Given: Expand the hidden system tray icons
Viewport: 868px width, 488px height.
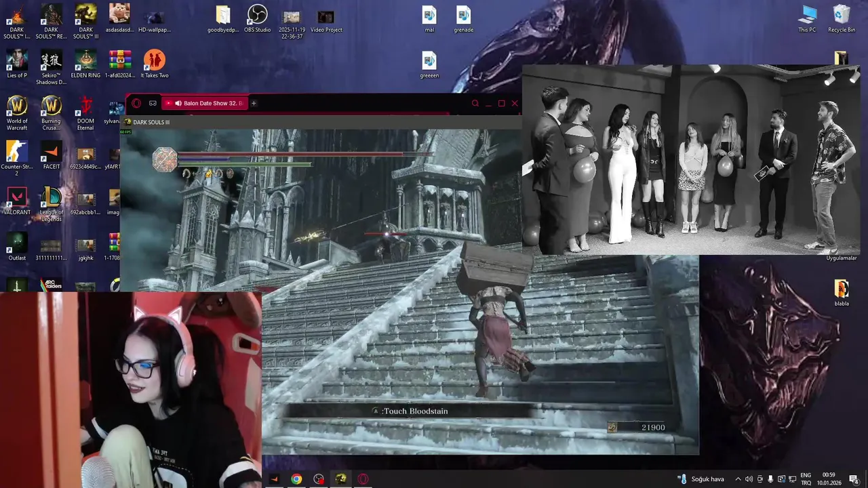Looking at the screenshot, I should (x=738, y=479).
